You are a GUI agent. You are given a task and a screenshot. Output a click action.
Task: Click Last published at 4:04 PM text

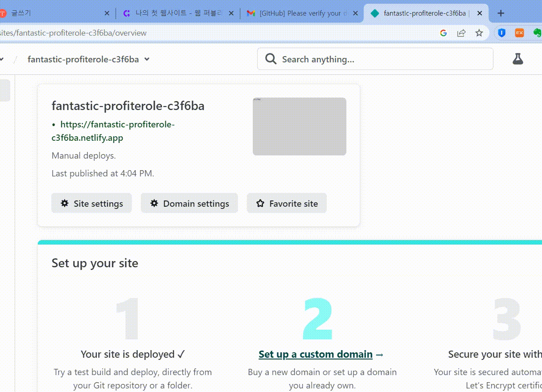103,173
